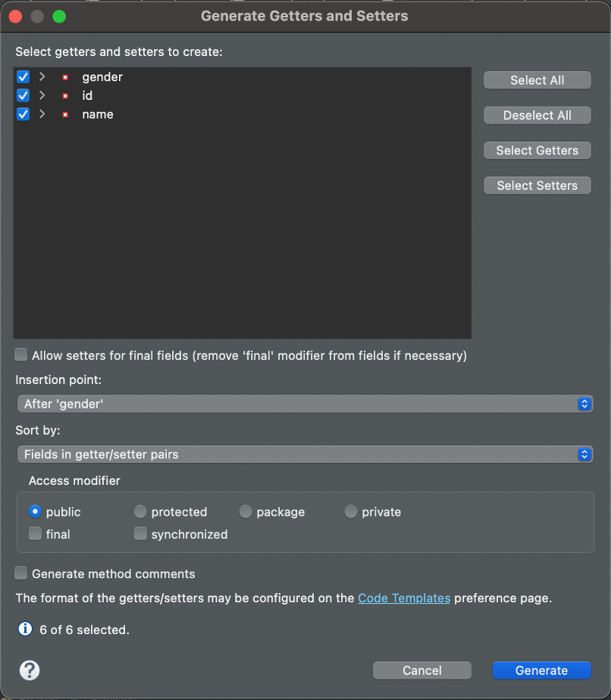Viewport: 611px width, 700px height.
Task: Enable Generate method comments option
Action: pyautogui.click(x=21, y=573)
